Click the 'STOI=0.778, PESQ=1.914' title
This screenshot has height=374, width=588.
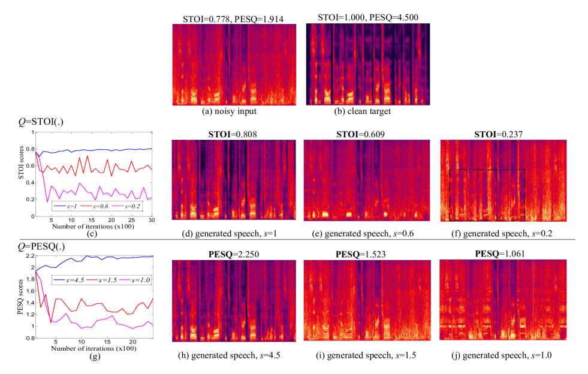pyautogui.click(x=233, y=19)
